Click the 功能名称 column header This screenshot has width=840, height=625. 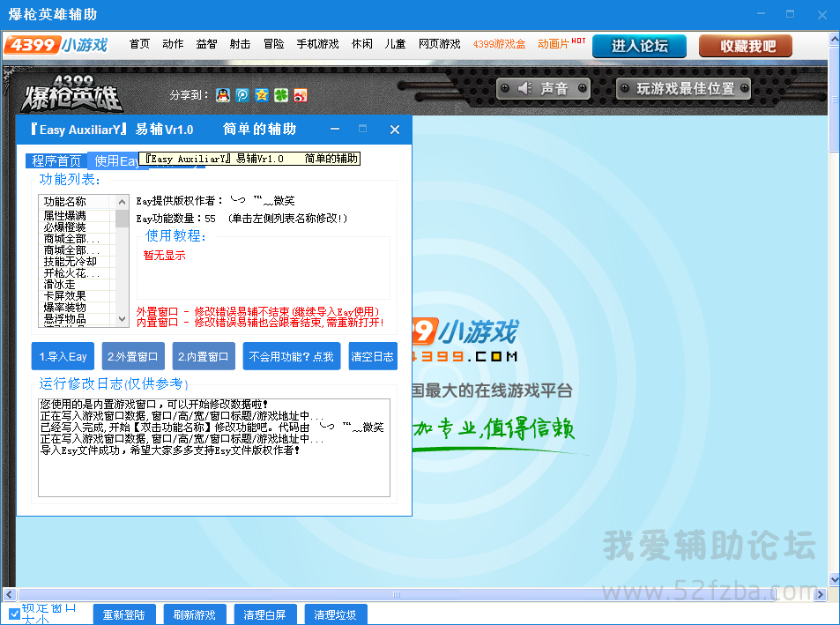click(74, 201)
